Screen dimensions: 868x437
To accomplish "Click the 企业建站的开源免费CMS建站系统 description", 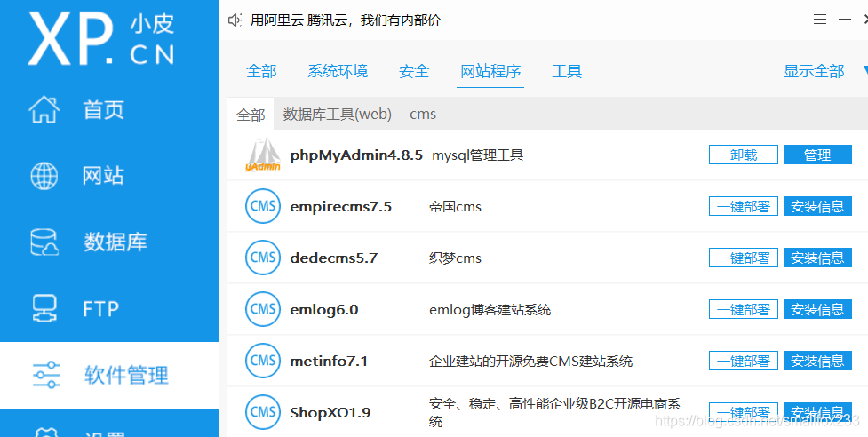I will point(531,362).
